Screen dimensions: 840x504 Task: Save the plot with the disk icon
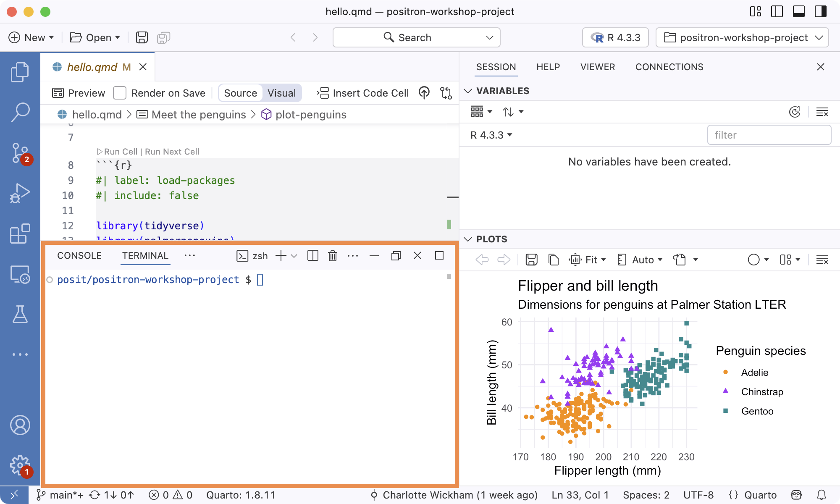(531, 260)
